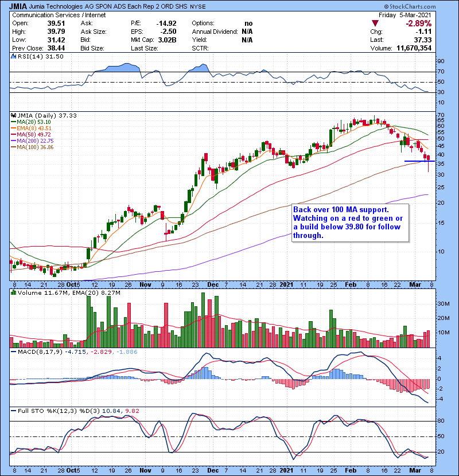459x476 pixels.
Task: Click the Back over 100 MA support annotation
Action: [x=350, y=223]
